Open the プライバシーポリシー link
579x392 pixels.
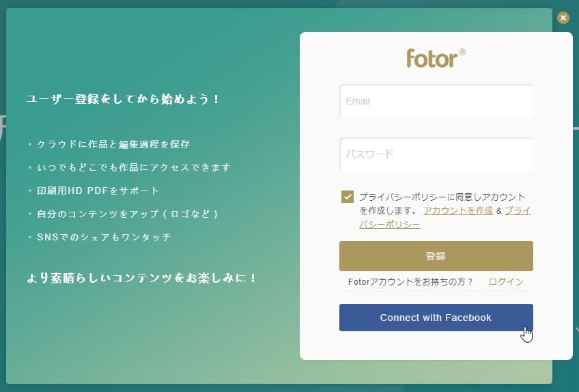coord(445,218)
